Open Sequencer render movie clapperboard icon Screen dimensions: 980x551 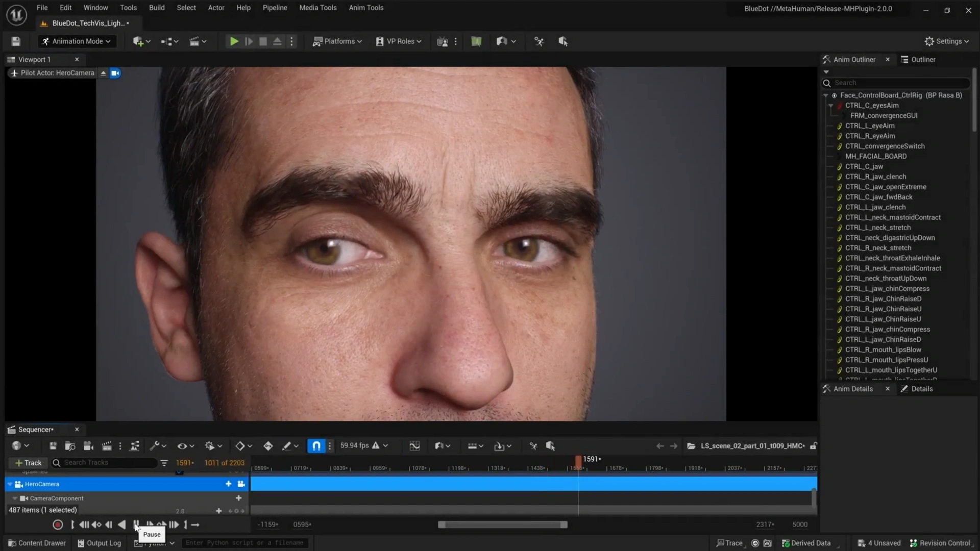pos(107,446)
